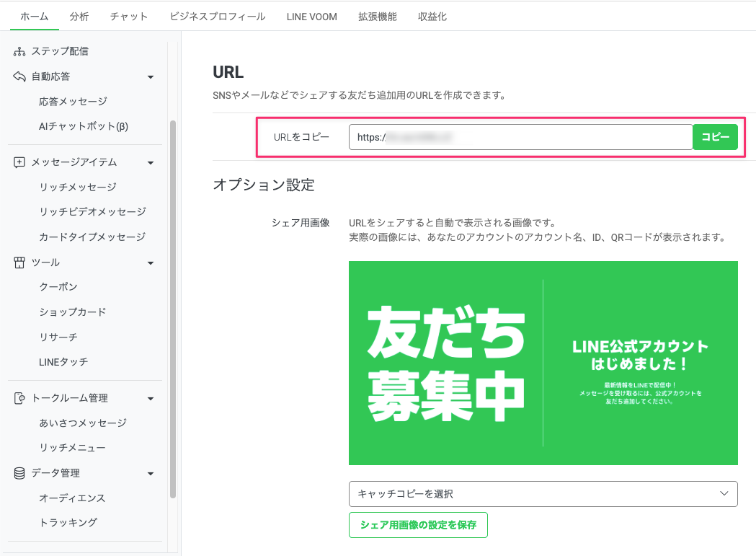This screenshot has height=556, width=756.
Task: Click the メッセージアイテム plus-box icon
Action: 19,162
